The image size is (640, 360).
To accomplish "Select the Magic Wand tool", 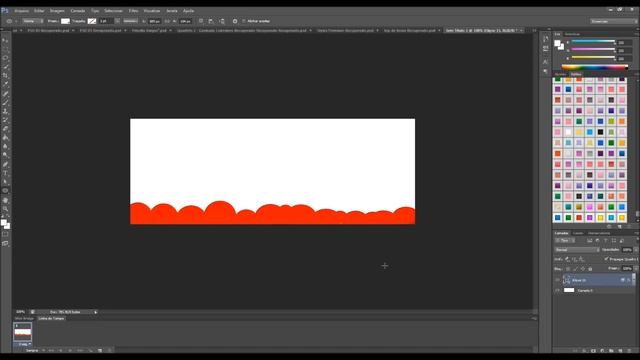I will coord(5,67).
